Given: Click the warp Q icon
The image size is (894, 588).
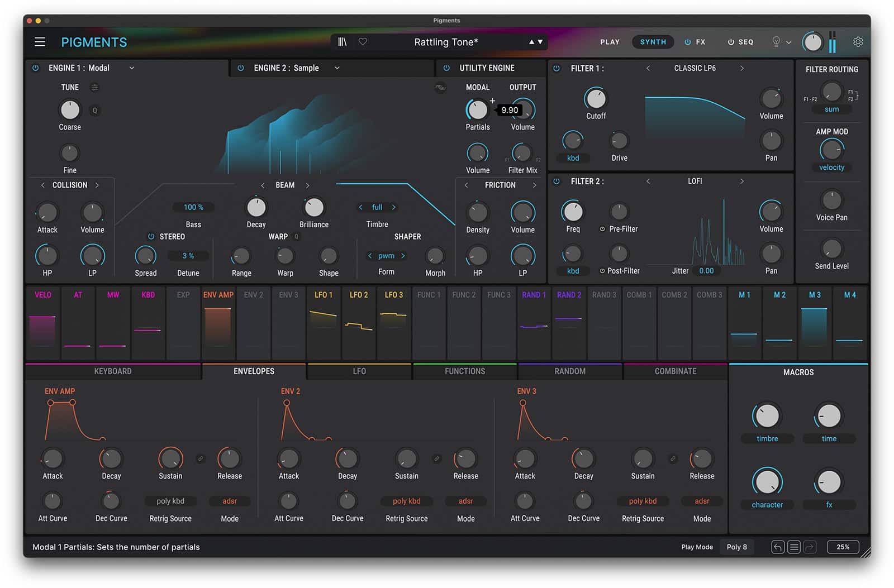Looking at the screenshot, I should tap(297, 237).
